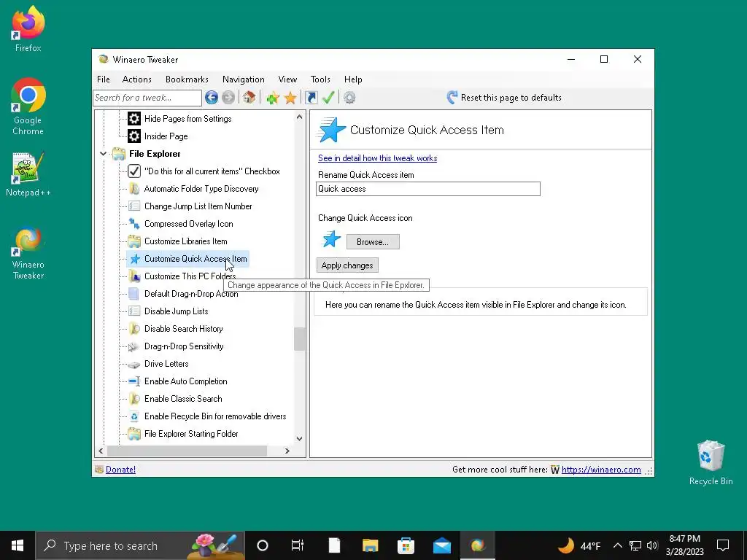Click the Drag-n-Drop Sensitivity icon
Screen dimensions: 747x560
click(x=133, y=346)
